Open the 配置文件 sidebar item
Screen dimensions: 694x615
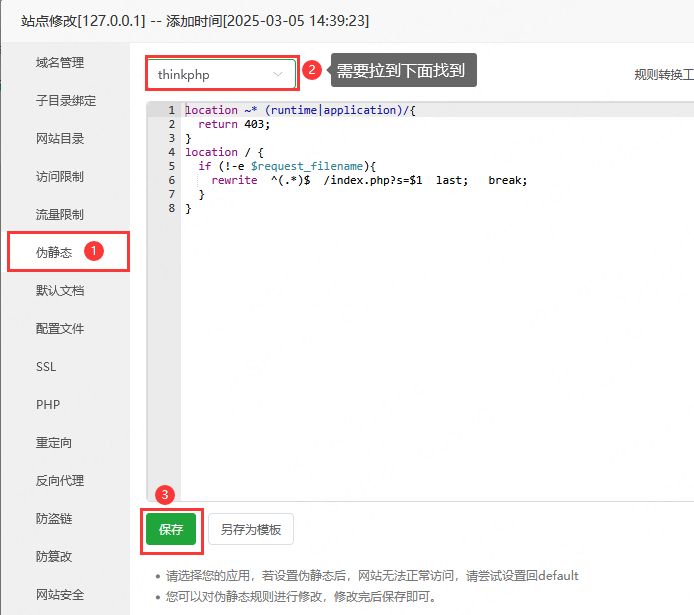coord(60,329)
